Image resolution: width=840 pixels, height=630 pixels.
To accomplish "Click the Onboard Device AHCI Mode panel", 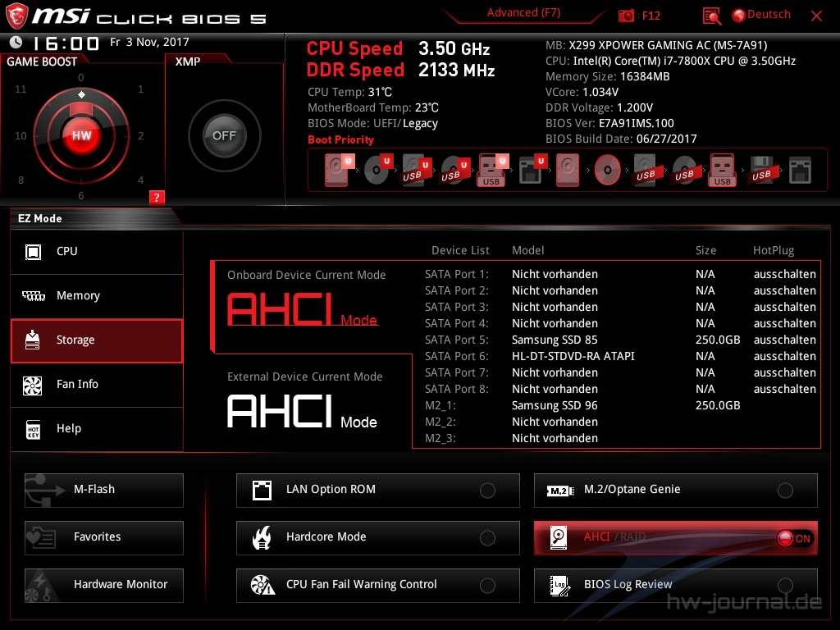I will click(312, 307).
